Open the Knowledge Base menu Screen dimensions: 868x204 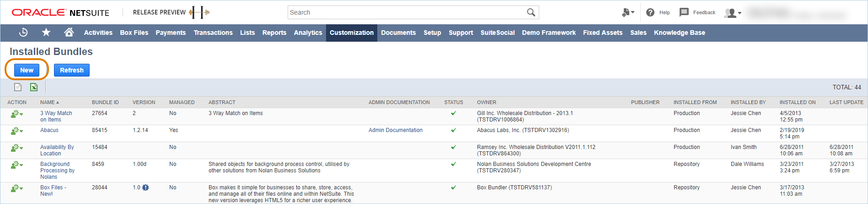(680, 33)
